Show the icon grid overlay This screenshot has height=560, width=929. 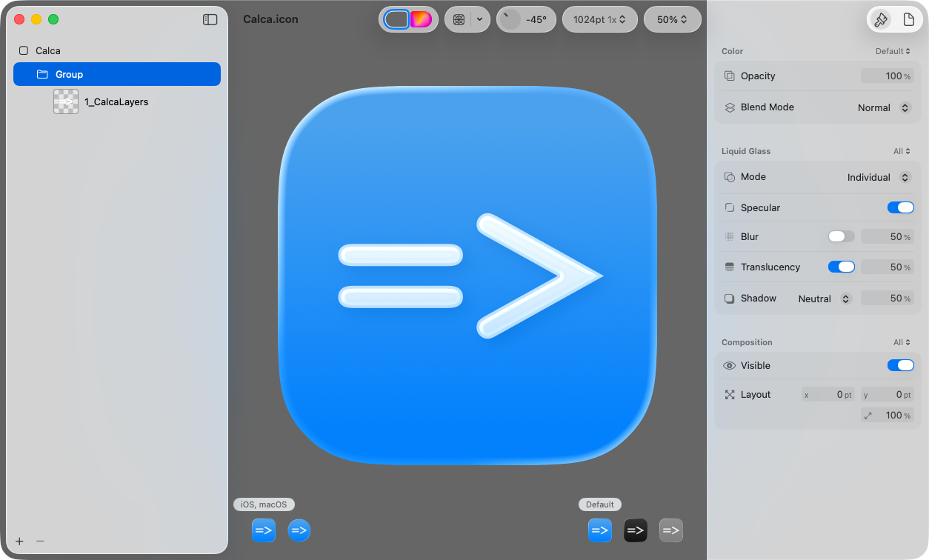[x=459, y=19]
